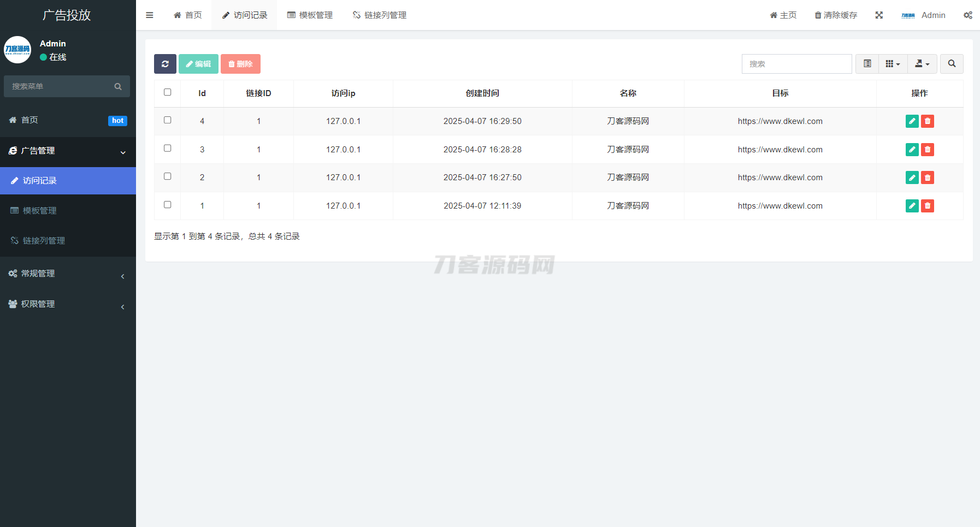Image resolution: width=980 pixels, height=527 pixels.
Task: Tick the checkbox for row Id 1
Action: pyautogui.click(x=168, y=205)
